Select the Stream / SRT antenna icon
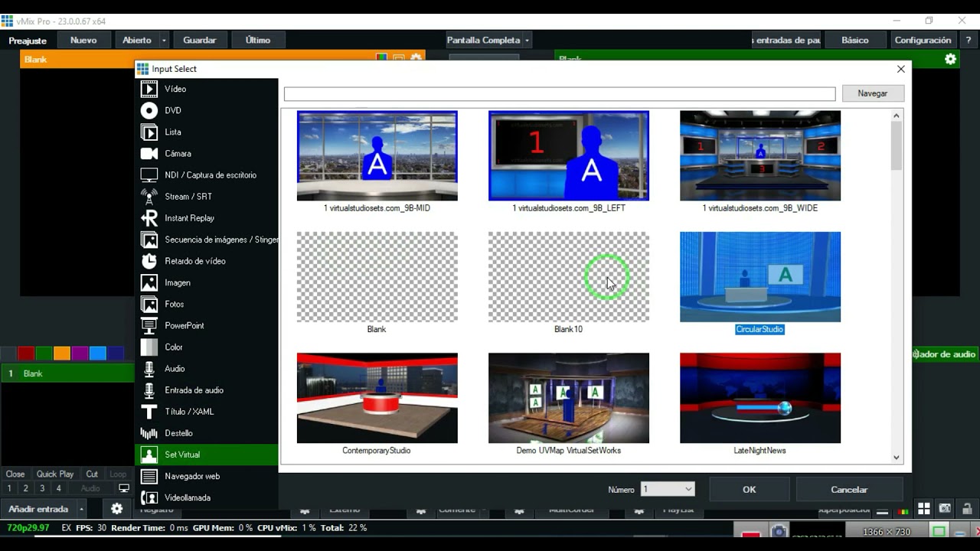 149,196
